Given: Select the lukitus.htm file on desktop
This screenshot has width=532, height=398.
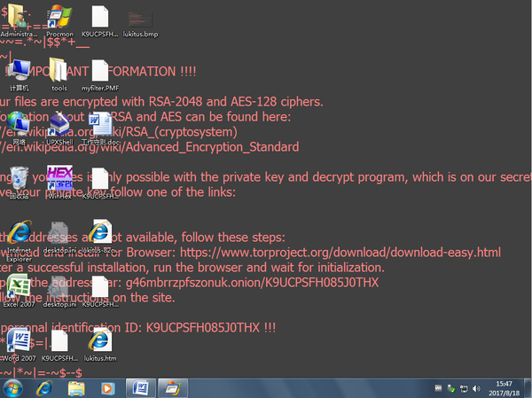Looking at the screenshot, I should [x=99, y=341].
